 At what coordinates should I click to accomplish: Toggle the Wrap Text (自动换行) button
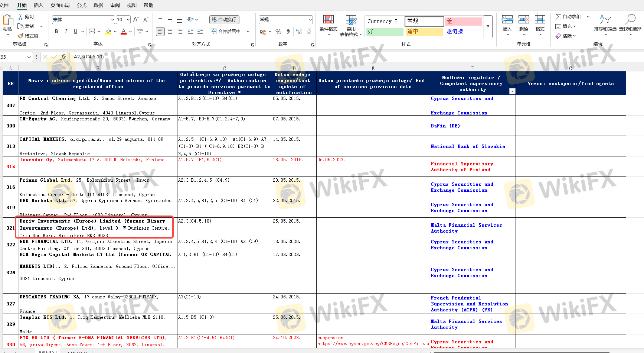tap(224, 20)
